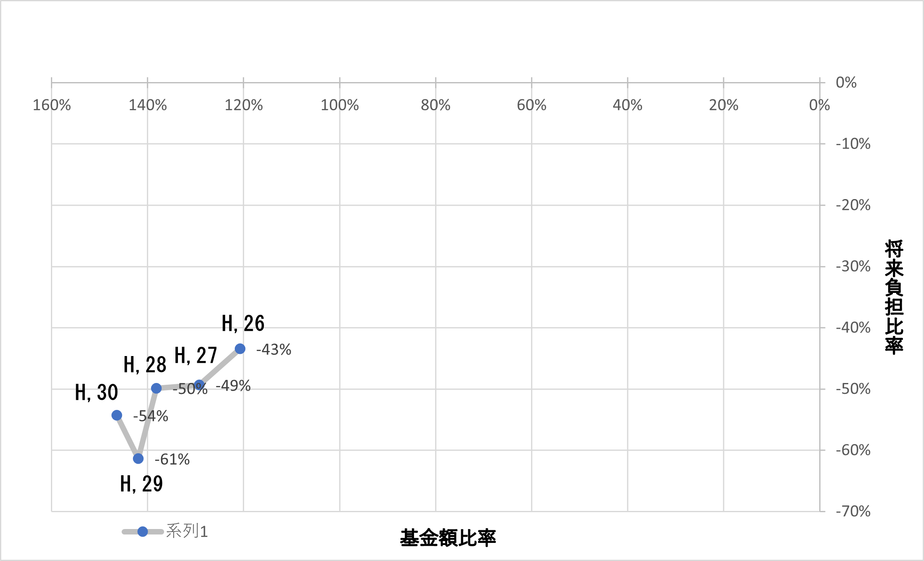Select the "H, 26" data label
This screenshot has width=924, height=561.
coord(243,324)
